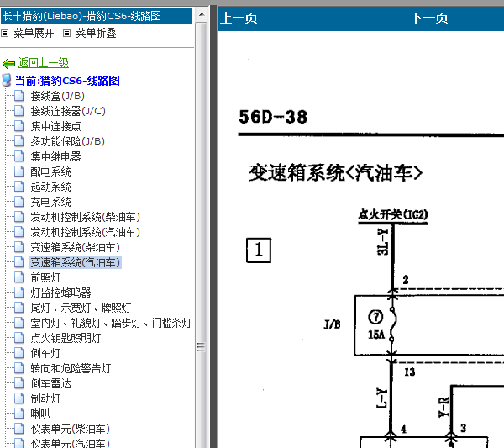Open 倒车灯 diagram
The height and width of the screenshot is (448, 504).
point(45,353)
